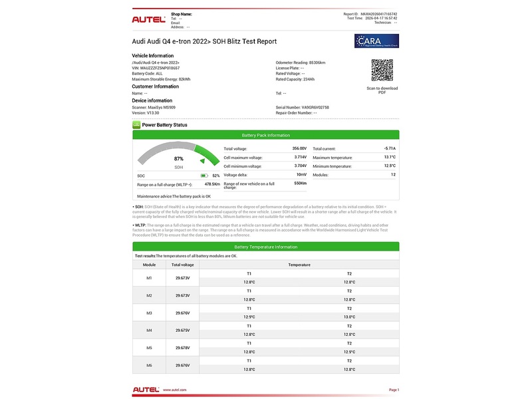Click the Scanner MaxiSys MS909 line

154,107
